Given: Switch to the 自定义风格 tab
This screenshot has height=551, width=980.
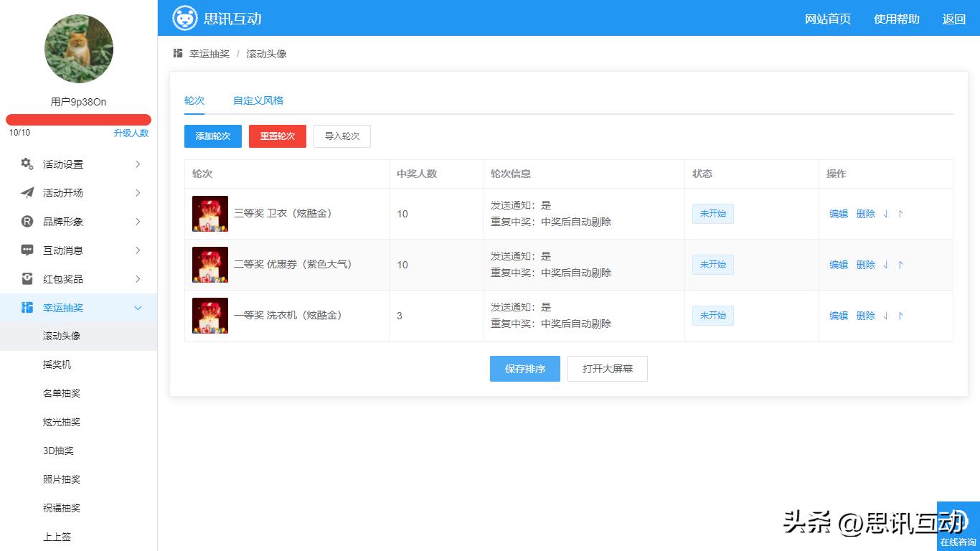Looking at the screenshot, I should click(x=257, y=101).
